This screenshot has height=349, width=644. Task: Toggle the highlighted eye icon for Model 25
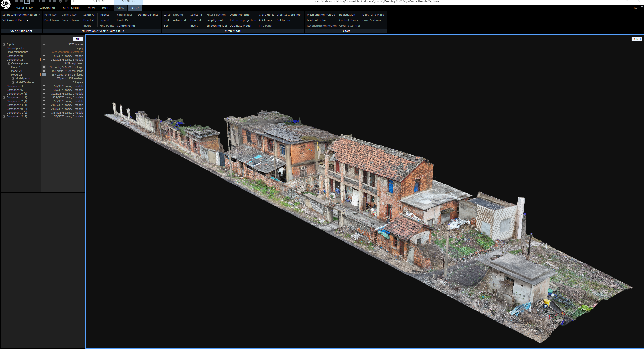point(44,75)
